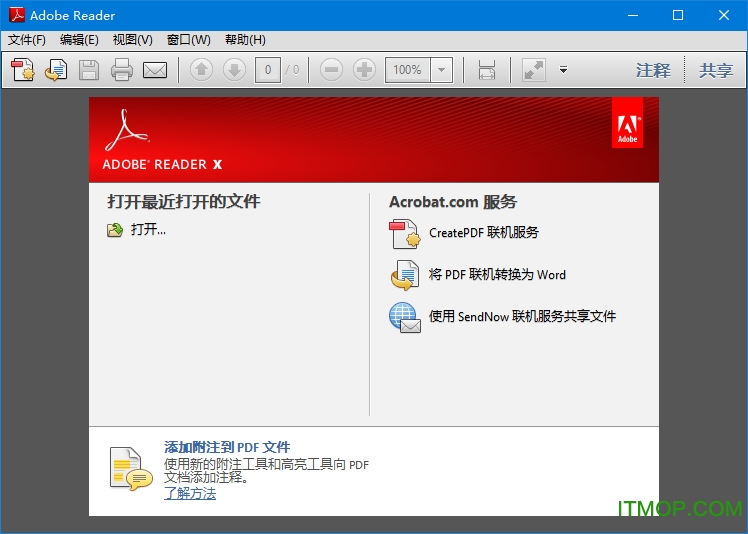748x534 pixels.
Task: Open the 编辑(E) menu
Action: (79, 40)
